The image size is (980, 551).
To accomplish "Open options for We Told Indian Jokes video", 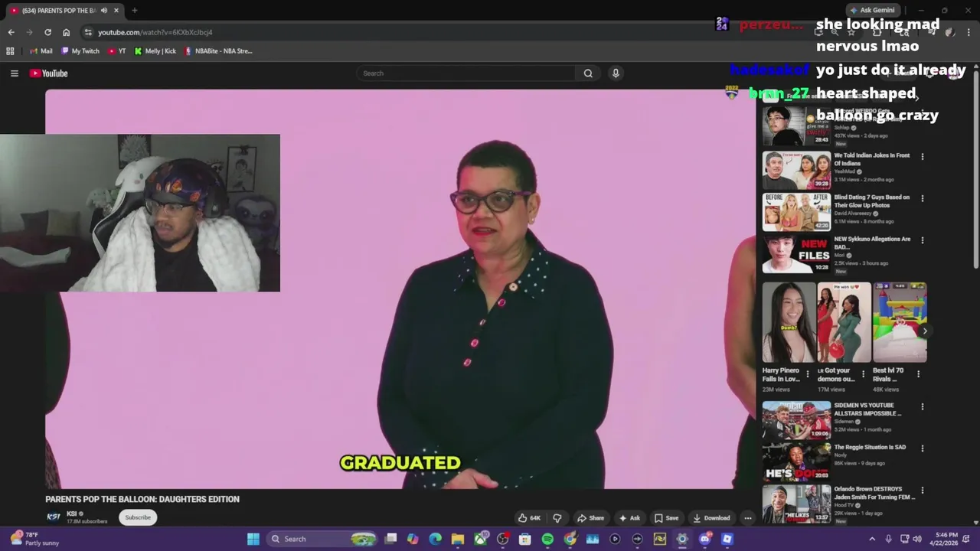I will tap(922, 157).
